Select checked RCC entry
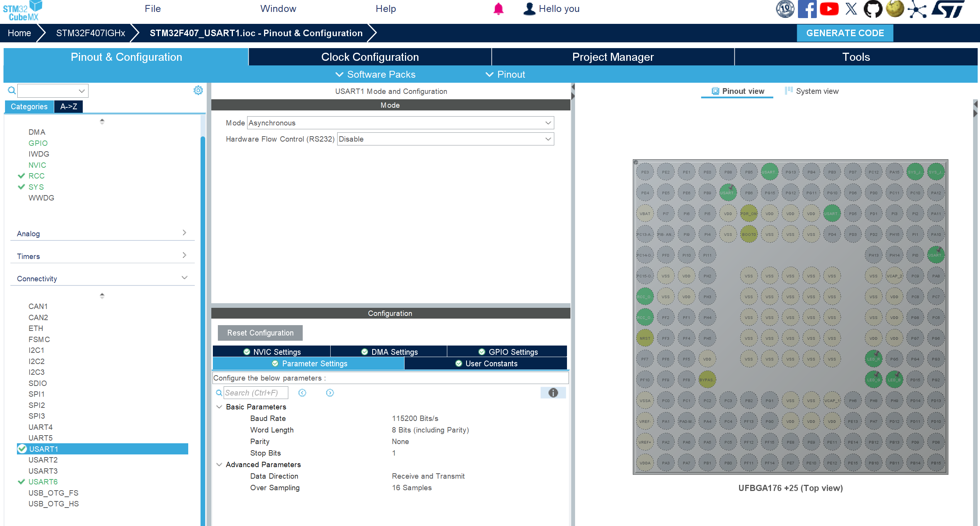 coord(36,176)
